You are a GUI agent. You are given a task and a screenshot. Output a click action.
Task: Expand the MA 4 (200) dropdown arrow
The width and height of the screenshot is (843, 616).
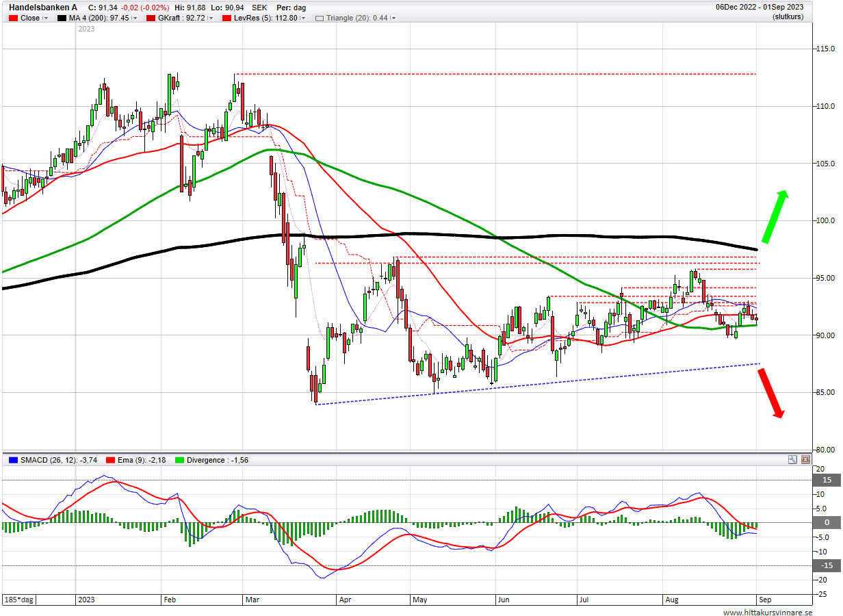pos(133,18)
